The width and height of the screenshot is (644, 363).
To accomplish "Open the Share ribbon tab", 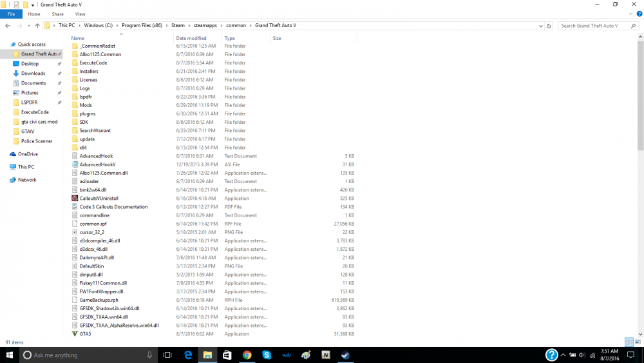I will 57,14.
